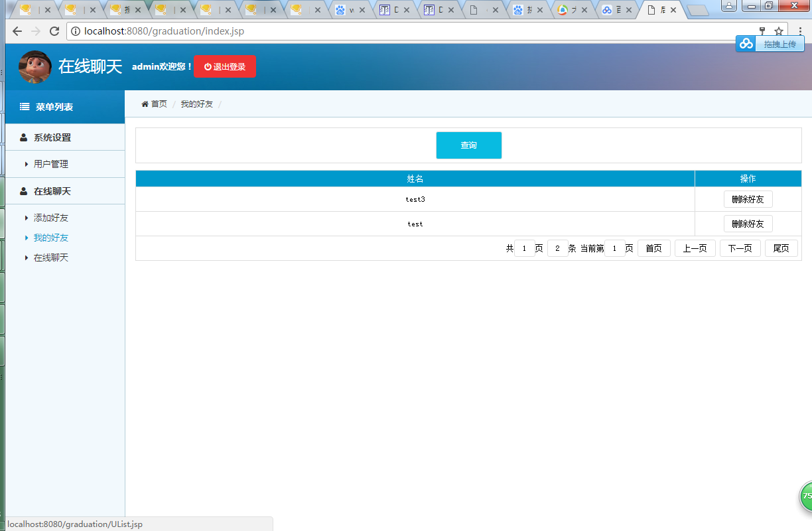This screenshot has width=812, height=531.
Task: View site information icon in address bar
Action: click(x=76, y=31)
